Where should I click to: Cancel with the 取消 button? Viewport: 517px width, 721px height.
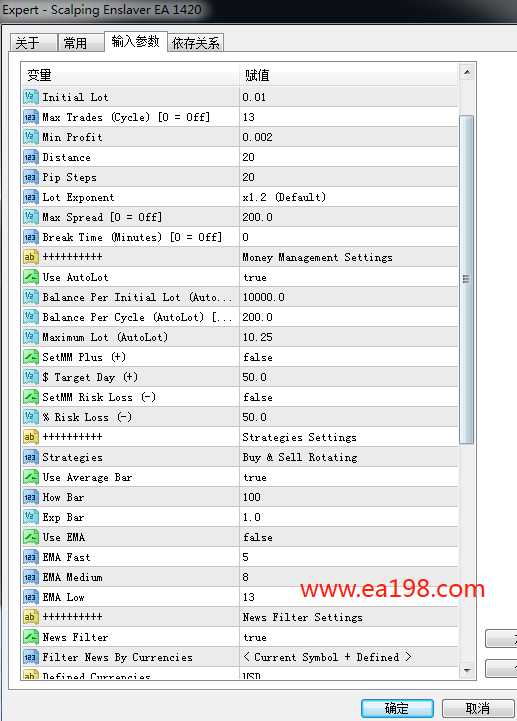point(478,708)
